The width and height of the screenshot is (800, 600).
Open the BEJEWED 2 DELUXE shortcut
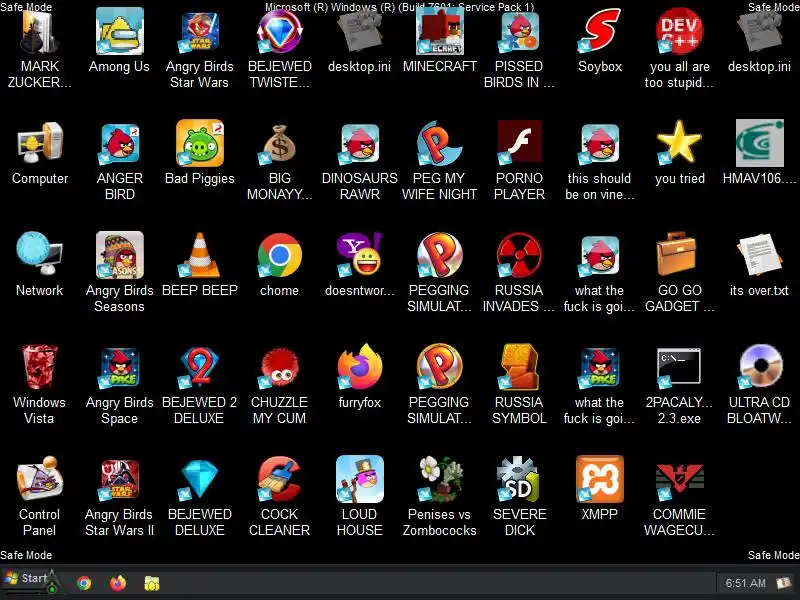199,368
